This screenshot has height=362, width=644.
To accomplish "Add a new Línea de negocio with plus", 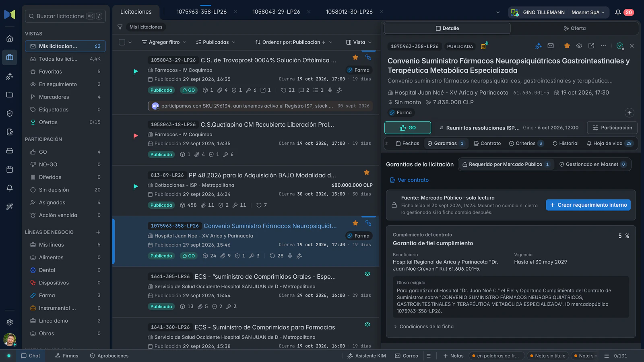I will [x=98, y=232].
